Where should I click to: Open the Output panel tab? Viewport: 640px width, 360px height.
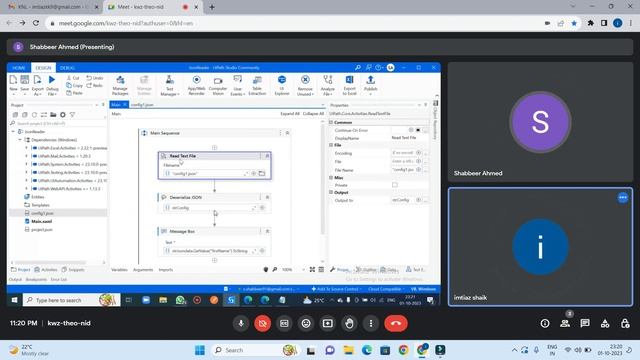pyautogui.click(x=15, y=280)
